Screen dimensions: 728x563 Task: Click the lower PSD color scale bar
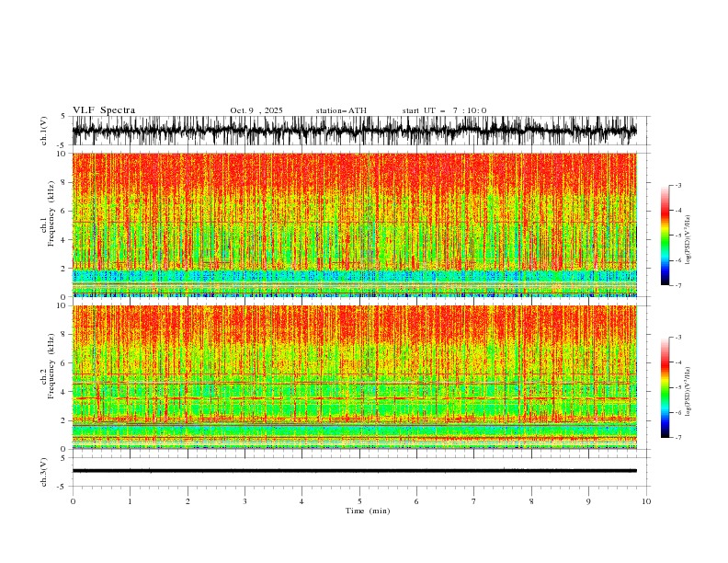[x=665, y=387]
